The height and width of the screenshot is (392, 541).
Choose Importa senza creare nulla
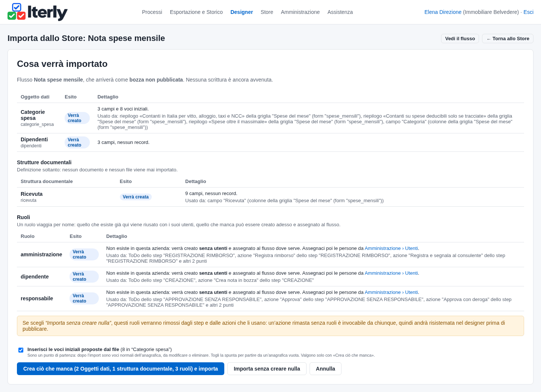click(x=267, y=369)
